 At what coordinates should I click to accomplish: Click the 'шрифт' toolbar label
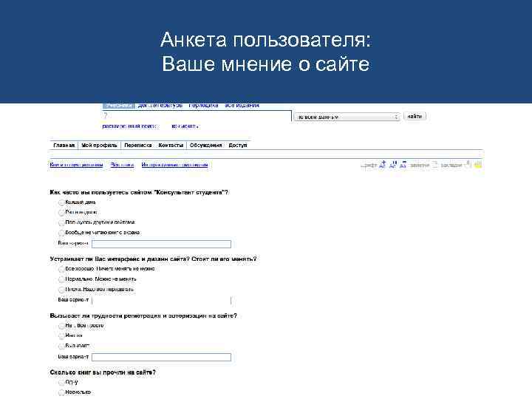[369, 166]
